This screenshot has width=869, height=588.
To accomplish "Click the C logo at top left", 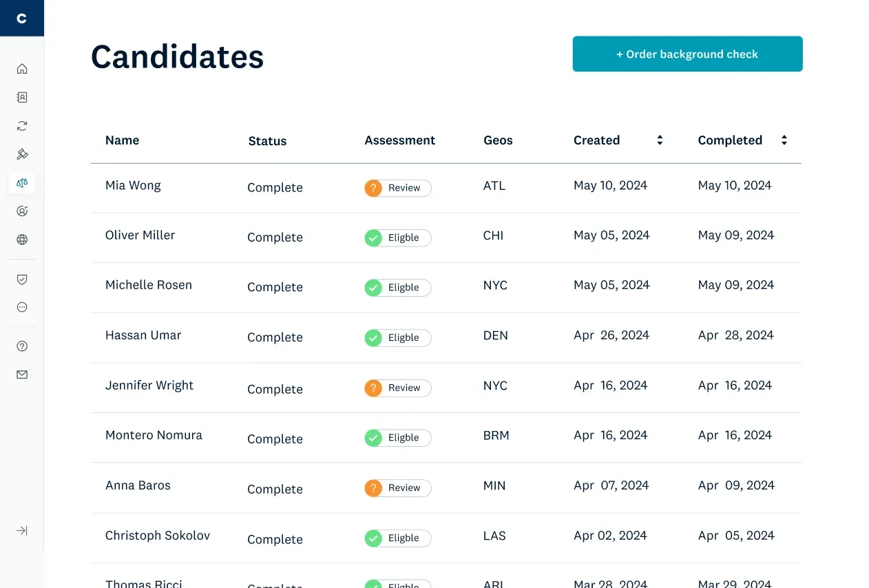I will (x=21, y=18).
